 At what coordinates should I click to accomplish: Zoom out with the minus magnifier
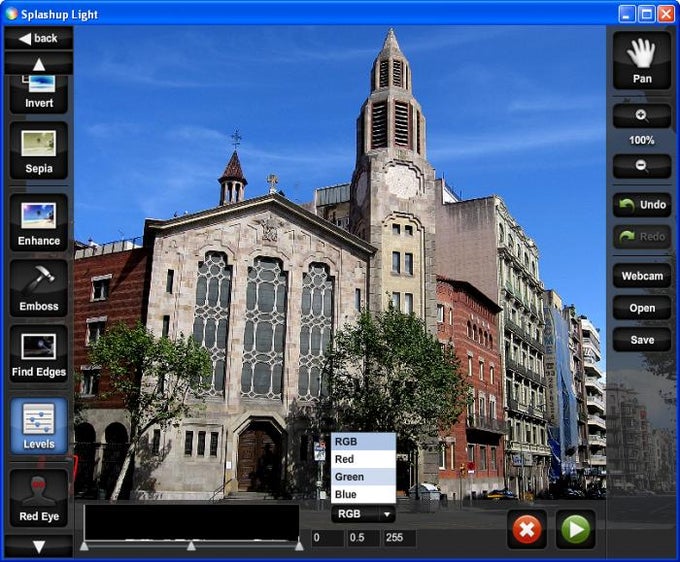tap(642, 166)
